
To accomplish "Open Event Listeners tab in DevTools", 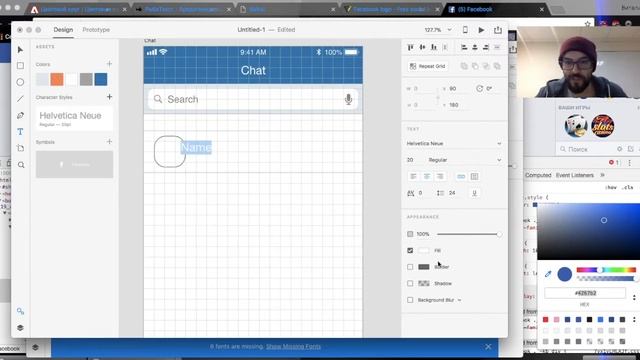I will click(575, 175).
